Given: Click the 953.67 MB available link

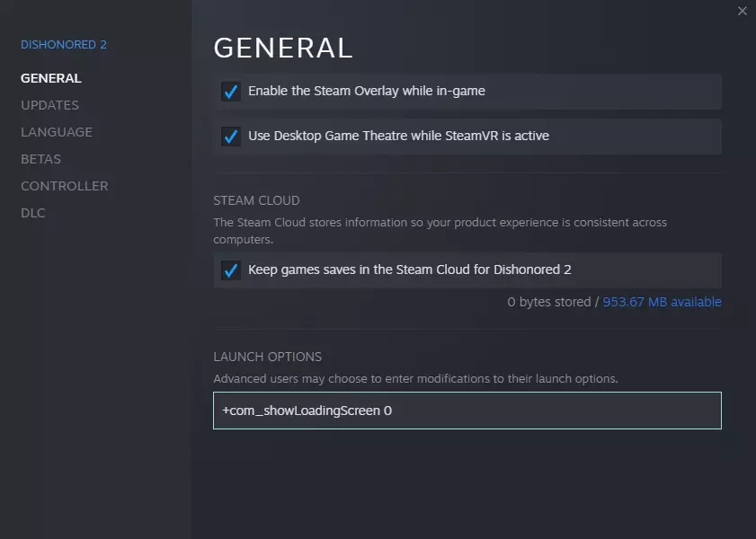Looking at the screenshot, I should (662, 302).
